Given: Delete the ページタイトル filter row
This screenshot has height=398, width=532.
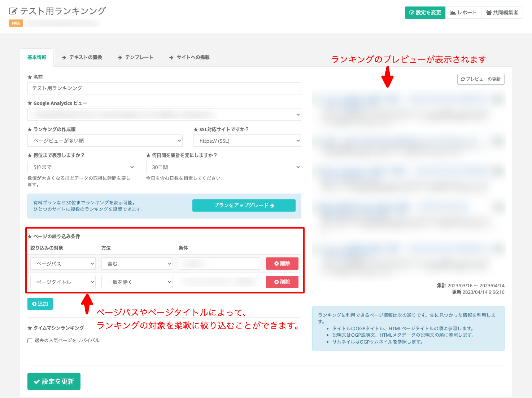Looking at the screenshot, I should [282, 282].
